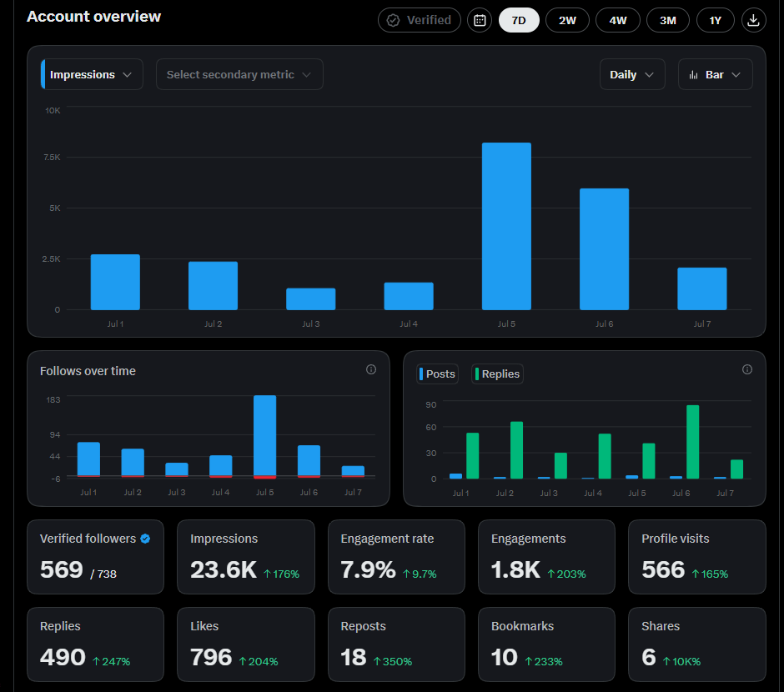Screen dimensions: 784x692
Task: Open the Shares 6 card
Action: (x=697, y=644)
